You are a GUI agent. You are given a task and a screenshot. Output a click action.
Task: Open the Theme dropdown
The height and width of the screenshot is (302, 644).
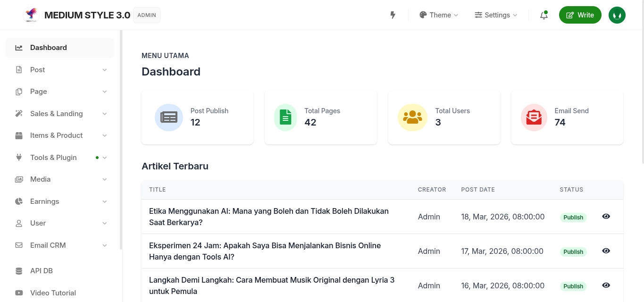(439, 15)
